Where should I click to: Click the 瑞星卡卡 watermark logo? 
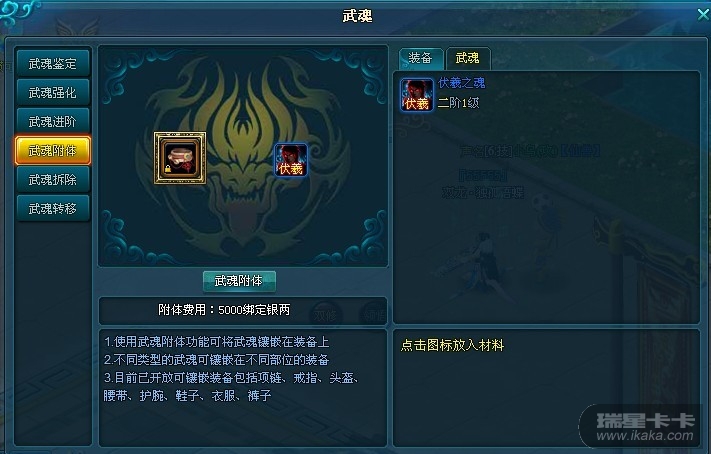(x=646, y=426)
